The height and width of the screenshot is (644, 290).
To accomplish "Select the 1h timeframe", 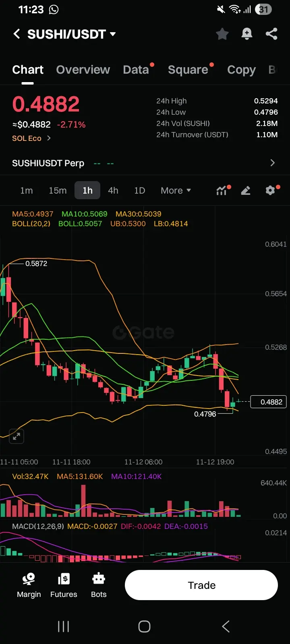I will coord(87,190).
